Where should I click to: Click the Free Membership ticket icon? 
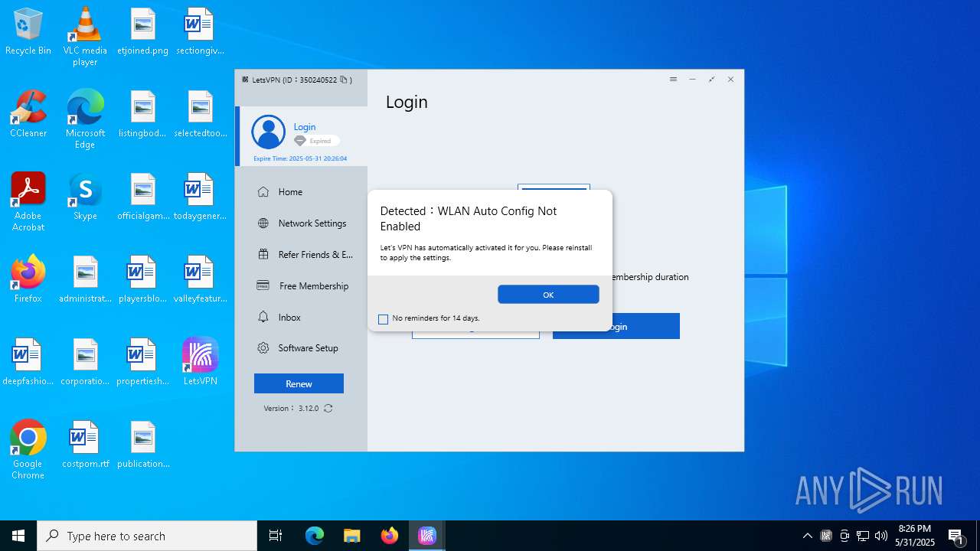pos(263,286)
